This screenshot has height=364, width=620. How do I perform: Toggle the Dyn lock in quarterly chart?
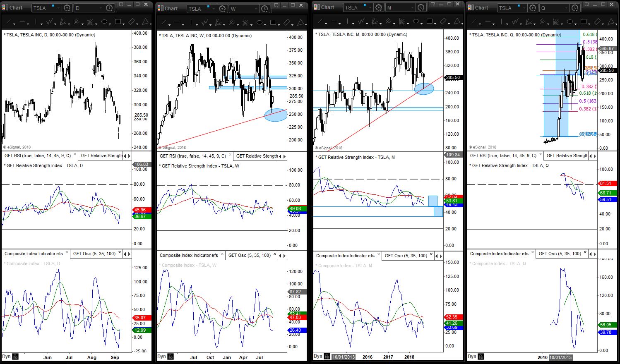(x=481, y=357)
